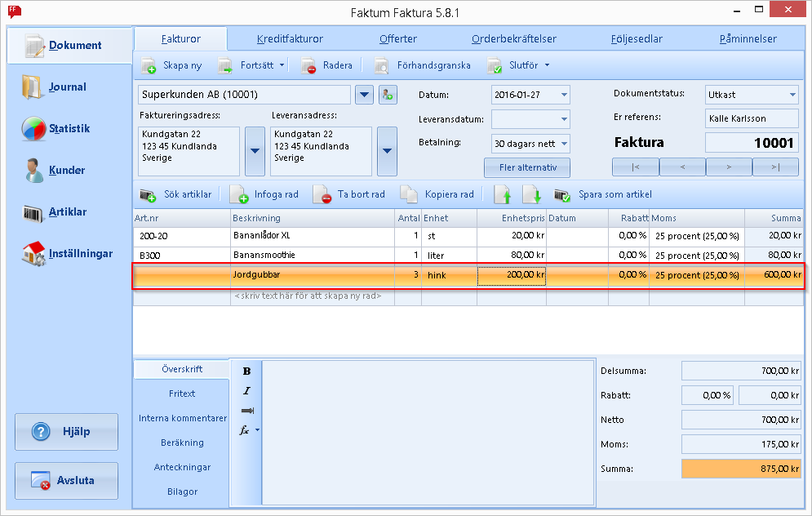Screen dimensions: 812x516
Task: Insert tab indent in text editor
Action: pyautogui.click(x=247, y=411)
